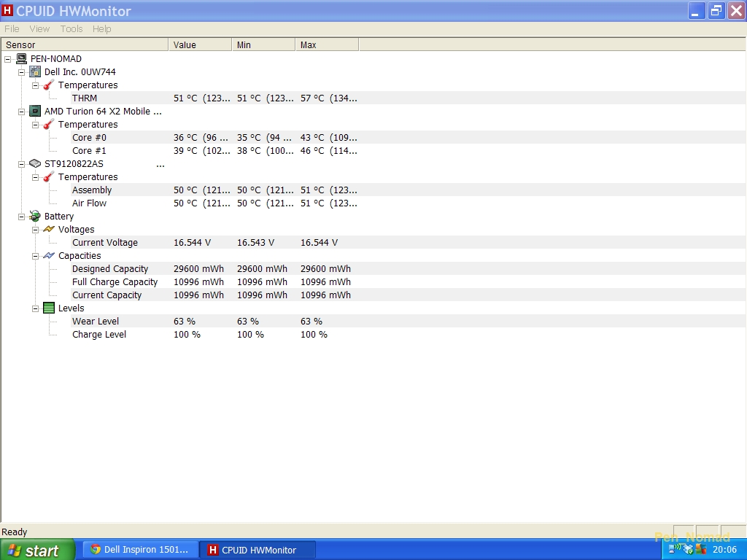Collapse Temperatures under ST9120822AS
The width and height of the screenshot is (747, 560).
35,177
